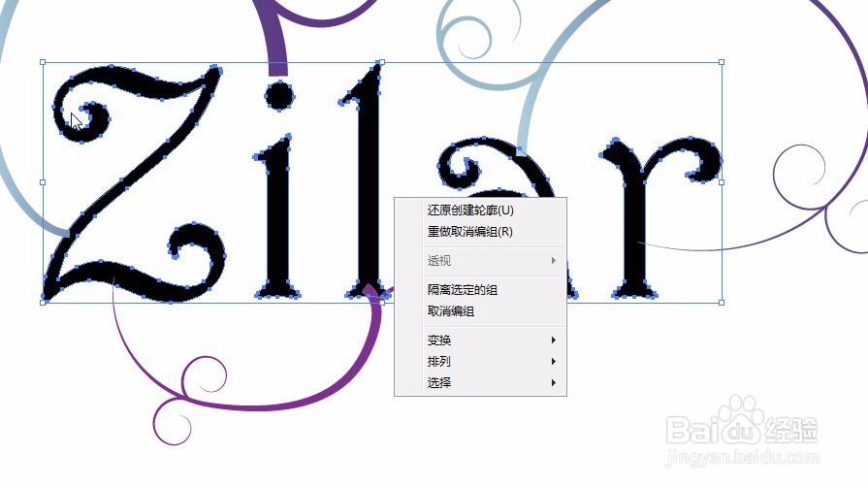Viewport: 868px width, 487px height.
Task: Click top-right bounding box handle
Action: (x=722, y=62)
